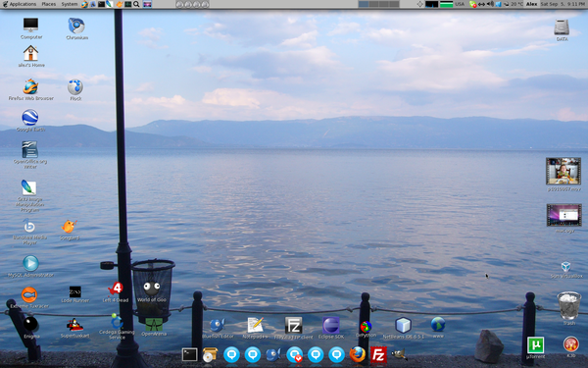Launch DrPython desktop icon
The width and height of the screenshot is (588, 368).
[366, 327]
